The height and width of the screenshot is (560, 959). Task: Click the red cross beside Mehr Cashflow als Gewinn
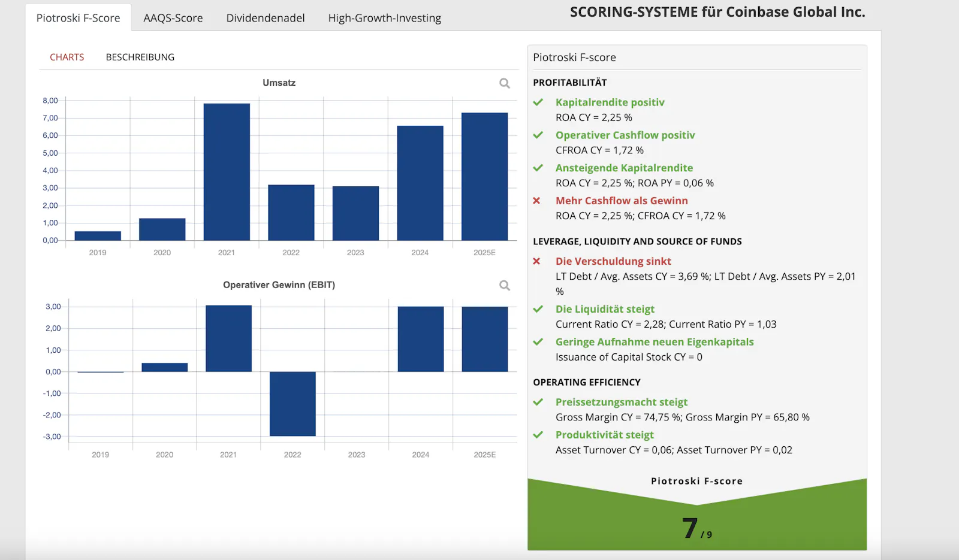click(x=537, y=201)
